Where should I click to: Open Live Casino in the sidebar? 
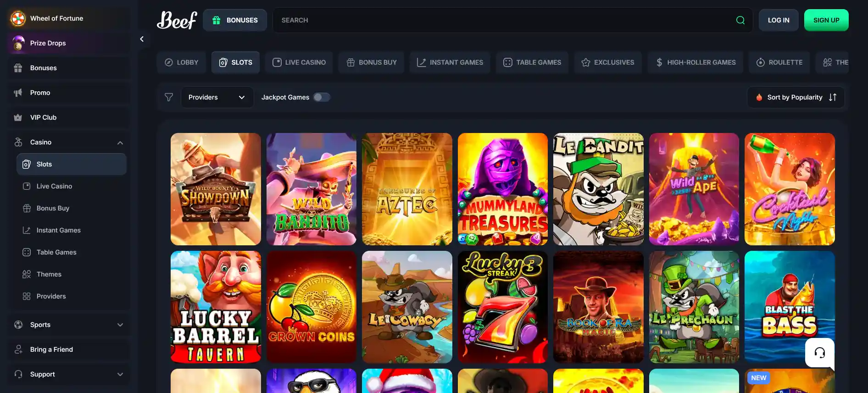click(71, 186)
